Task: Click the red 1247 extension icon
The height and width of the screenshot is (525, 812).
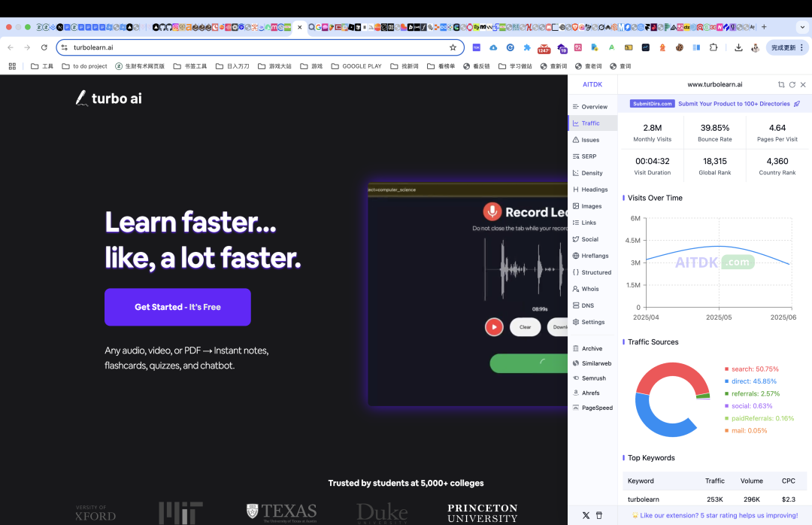Action: tap(544, 48)
